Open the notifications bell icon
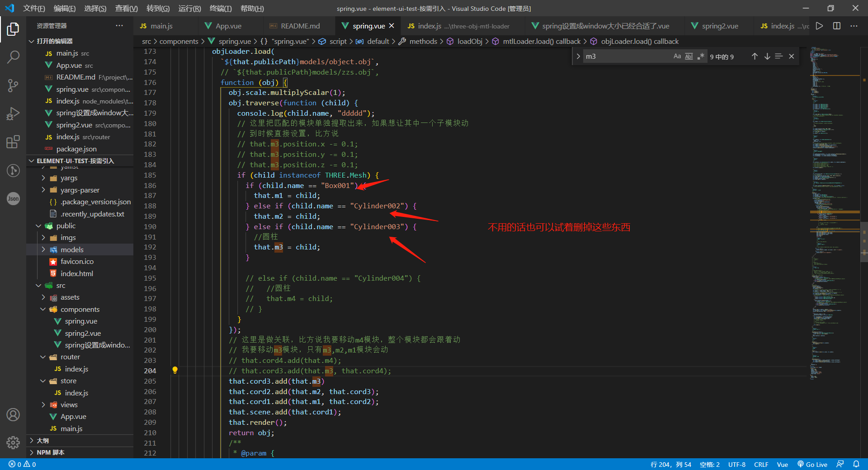This screenshot has height=470, width=868. pyautogui.click(x=856, y=464)
